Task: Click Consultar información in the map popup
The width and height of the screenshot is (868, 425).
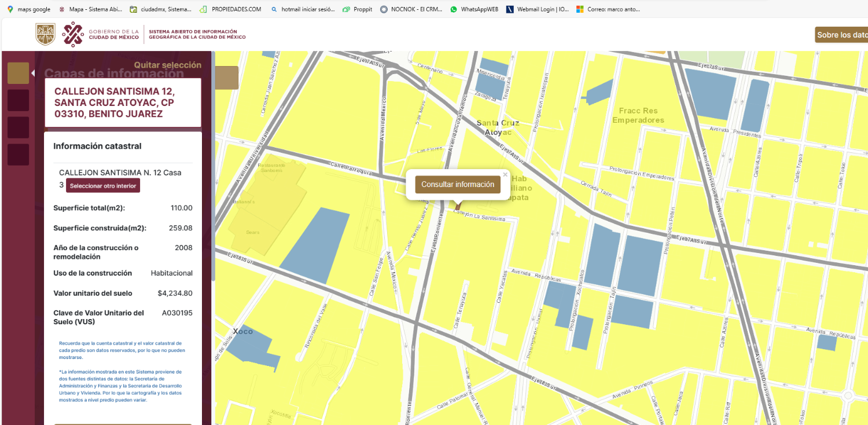Action: pos(458,185)
